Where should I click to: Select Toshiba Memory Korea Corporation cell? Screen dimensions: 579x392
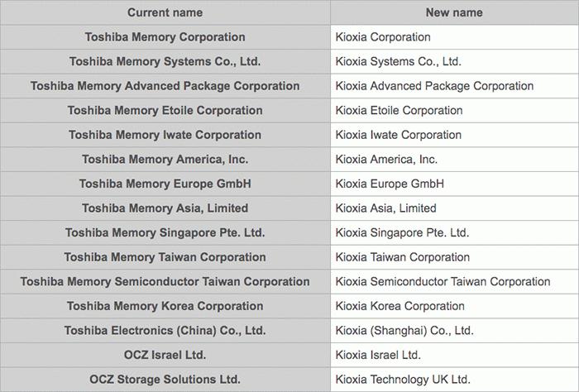click(x=165, y=306)
